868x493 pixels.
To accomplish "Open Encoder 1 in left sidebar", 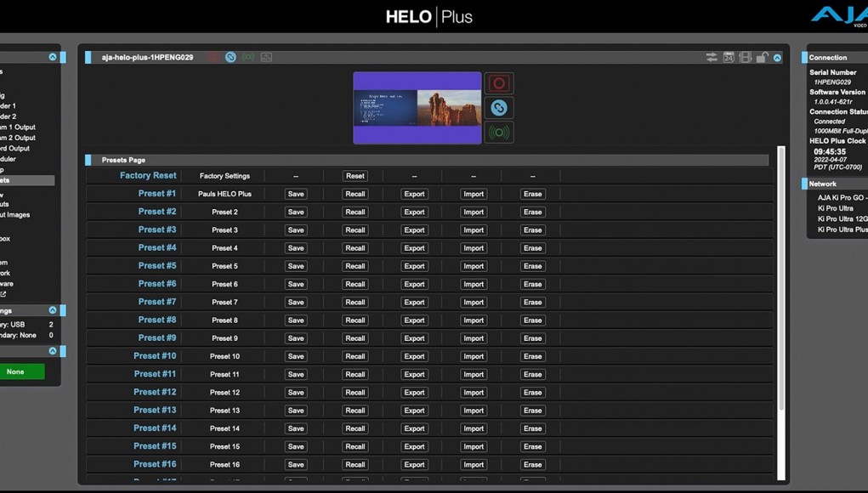I will pos(9,105).
